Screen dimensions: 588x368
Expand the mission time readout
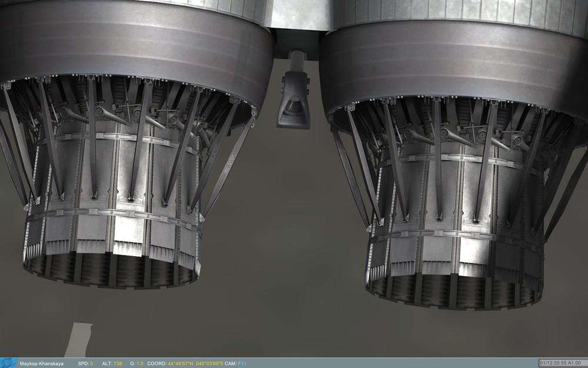pos(552,362)
